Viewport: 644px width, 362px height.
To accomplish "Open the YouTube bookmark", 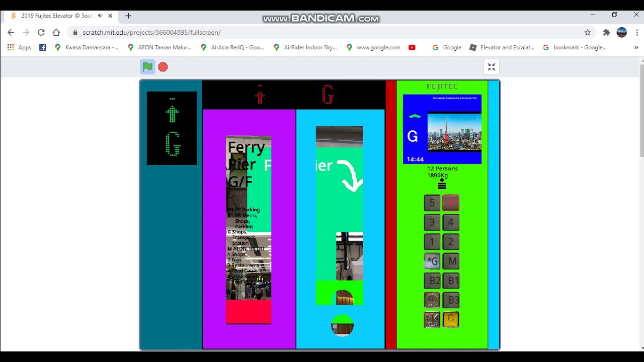I will click(x=412, y=47).
